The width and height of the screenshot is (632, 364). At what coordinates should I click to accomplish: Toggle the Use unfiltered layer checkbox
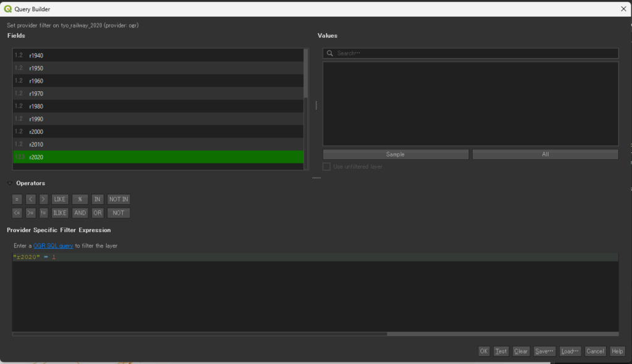pos(327,167)
